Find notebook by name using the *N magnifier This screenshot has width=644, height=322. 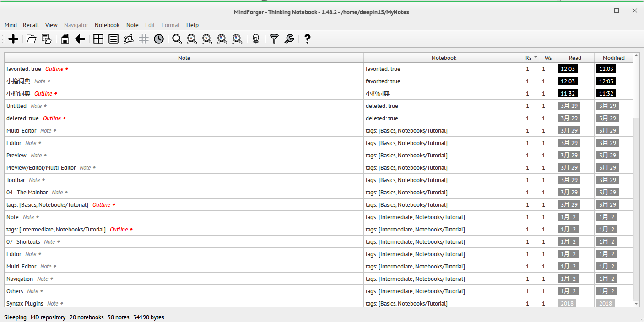coord(192,39)
